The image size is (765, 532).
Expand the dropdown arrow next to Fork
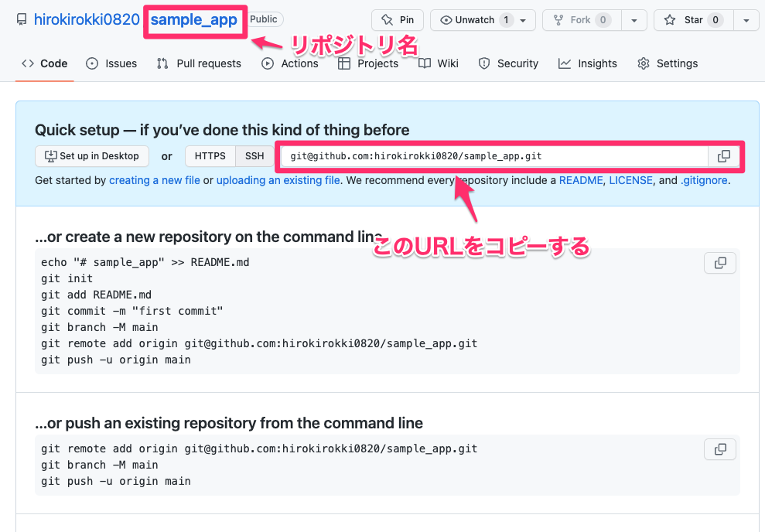(634, 20)
